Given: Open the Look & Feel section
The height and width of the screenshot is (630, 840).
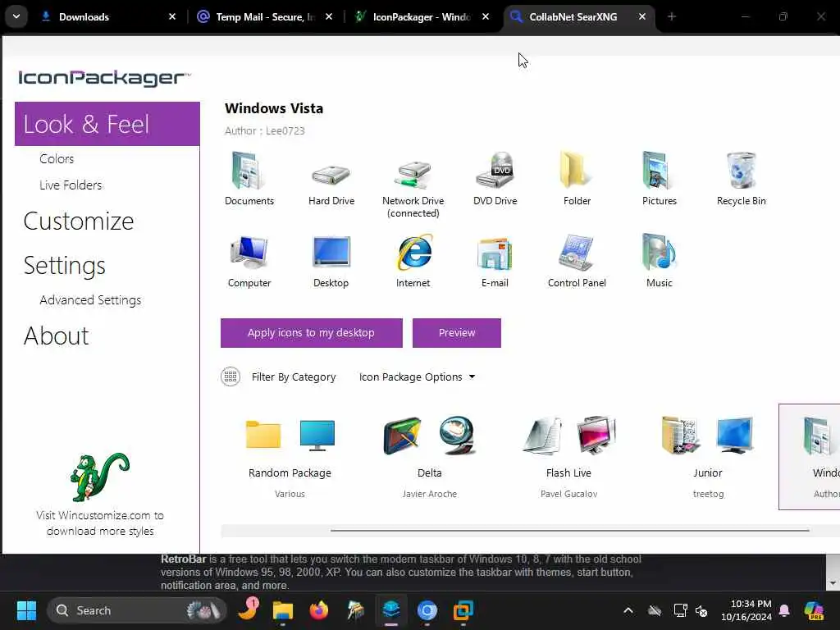Looking at the screenshot, I should pyautogui.click(x=107, y=124).
